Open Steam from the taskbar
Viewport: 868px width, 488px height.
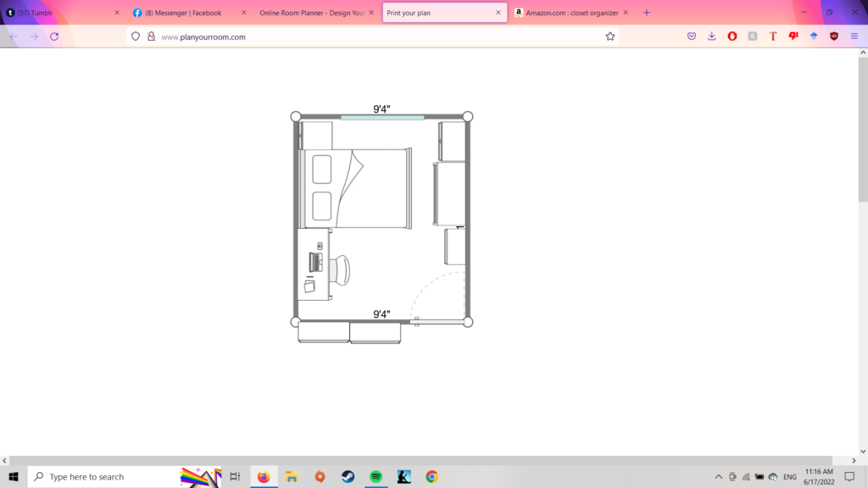(348, 477)
